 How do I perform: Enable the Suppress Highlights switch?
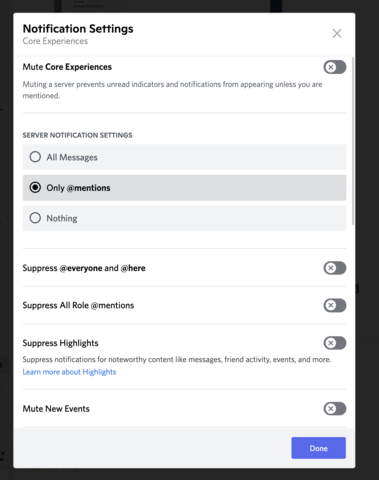[x=335, y=343]
